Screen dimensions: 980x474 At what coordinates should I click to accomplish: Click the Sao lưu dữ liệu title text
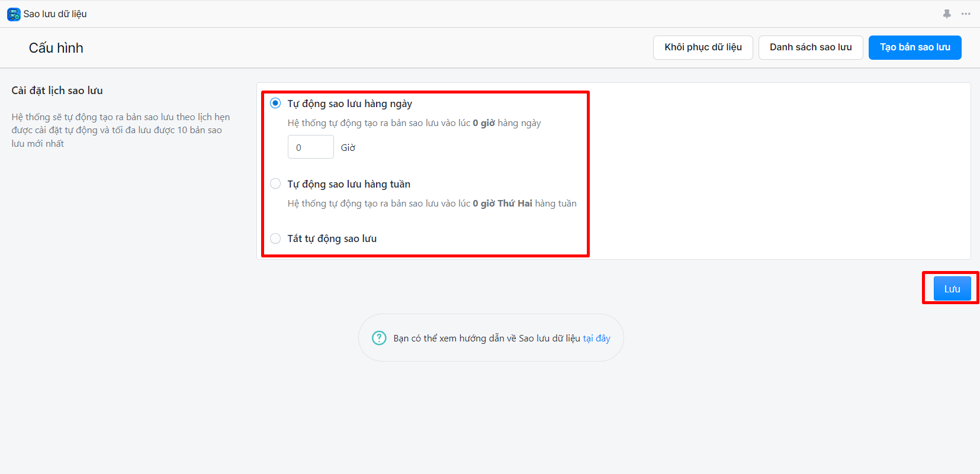[x=55, y=14]
